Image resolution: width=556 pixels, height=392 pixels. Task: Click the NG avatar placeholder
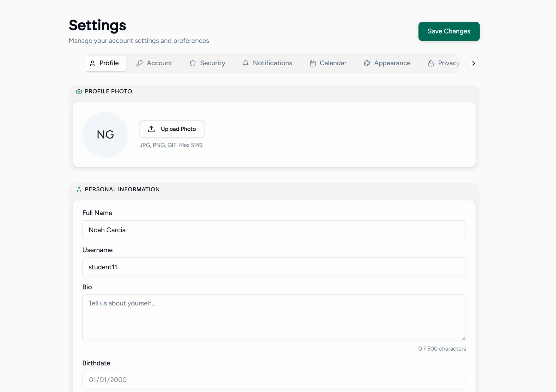pyautogui.click(x=105, y=134)
